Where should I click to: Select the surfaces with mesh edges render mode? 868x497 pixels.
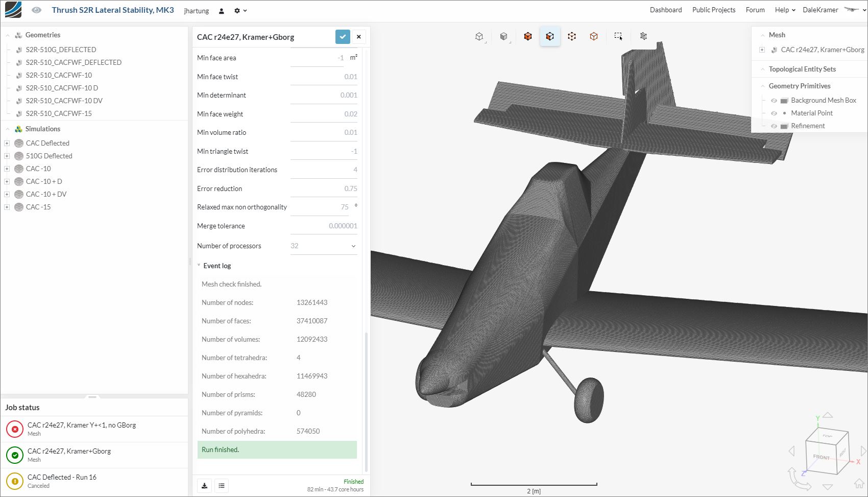pyautogui.click(x=550, y=36)
